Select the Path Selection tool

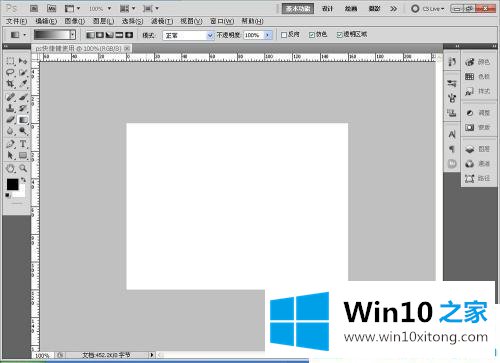point(10,155)
